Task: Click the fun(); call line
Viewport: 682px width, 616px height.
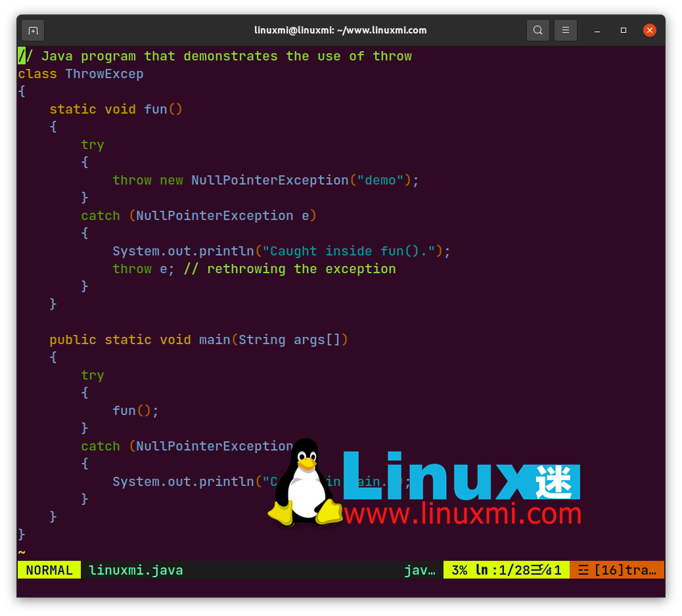Action: tap(136, 410)
